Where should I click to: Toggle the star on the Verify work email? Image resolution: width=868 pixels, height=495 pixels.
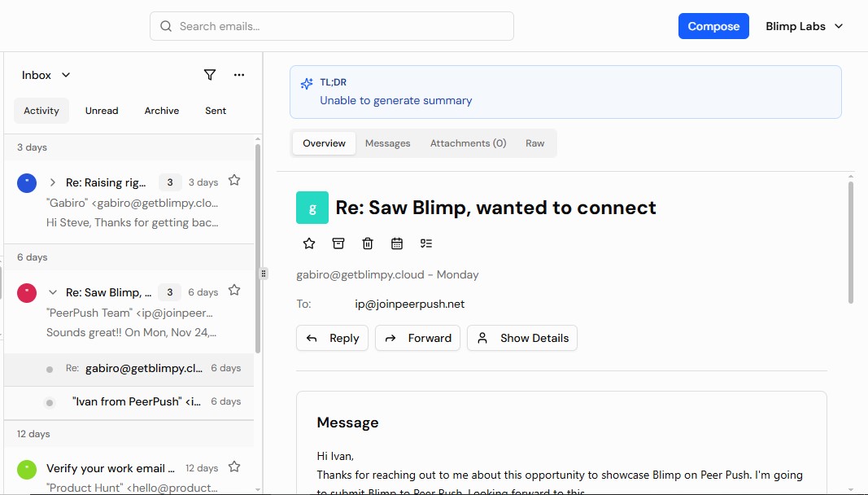(233, 467)
